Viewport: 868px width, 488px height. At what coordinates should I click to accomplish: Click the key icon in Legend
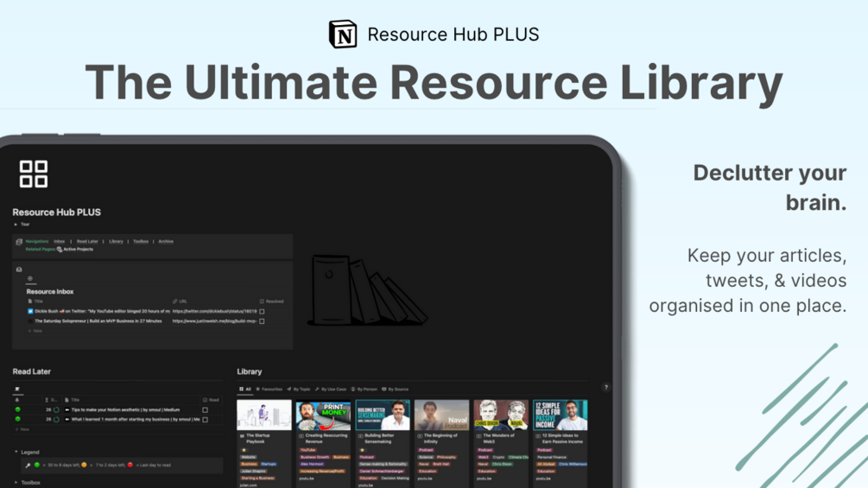point(28,466)
